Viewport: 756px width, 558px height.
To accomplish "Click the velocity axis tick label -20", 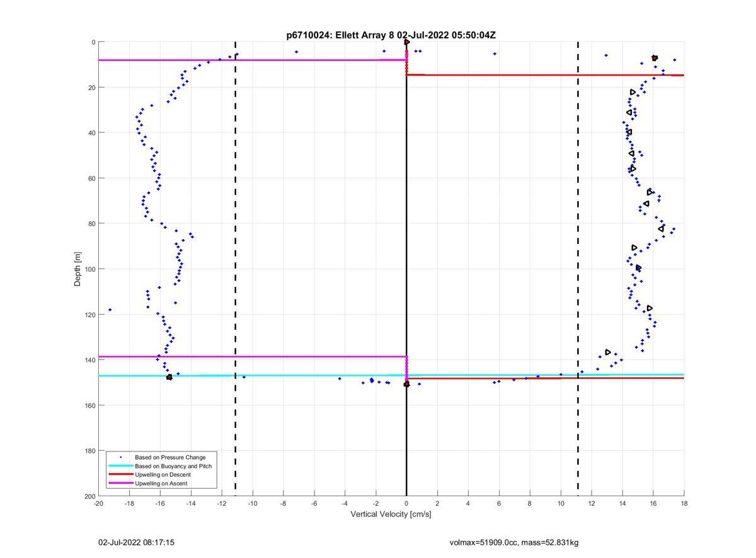I will tap(98, 503).
